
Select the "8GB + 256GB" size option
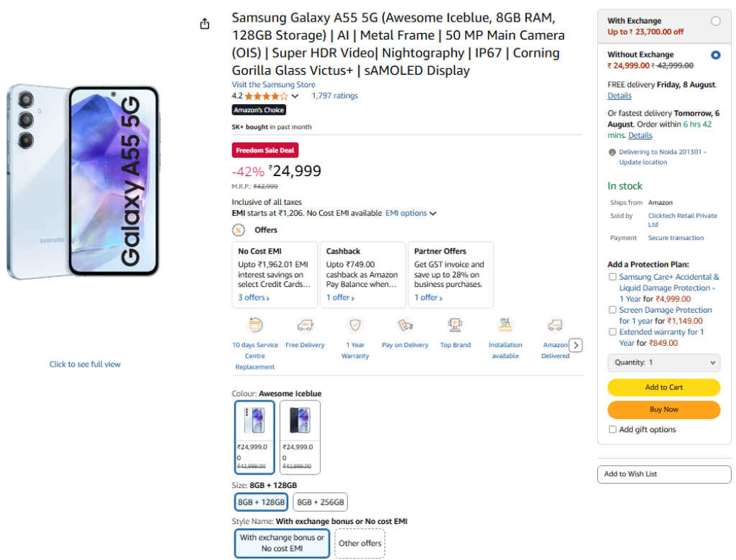(320, 502)
